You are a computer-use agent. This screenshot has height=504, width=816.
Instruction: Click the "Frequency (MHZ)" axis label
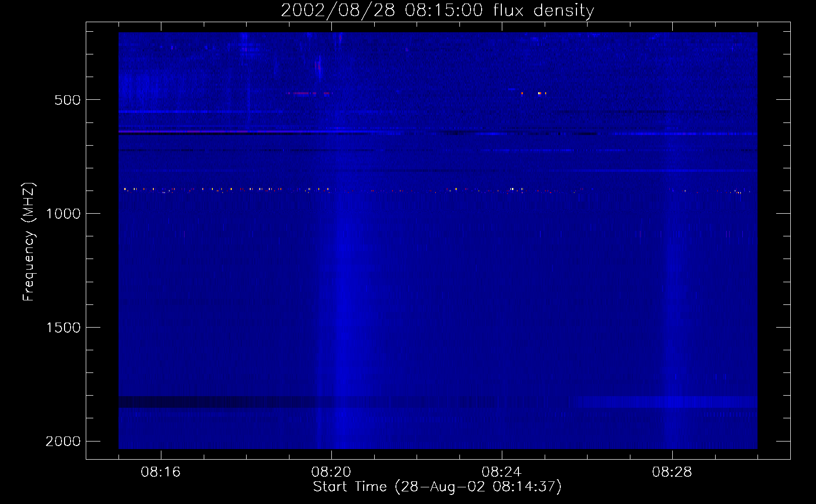click(29, 242)
